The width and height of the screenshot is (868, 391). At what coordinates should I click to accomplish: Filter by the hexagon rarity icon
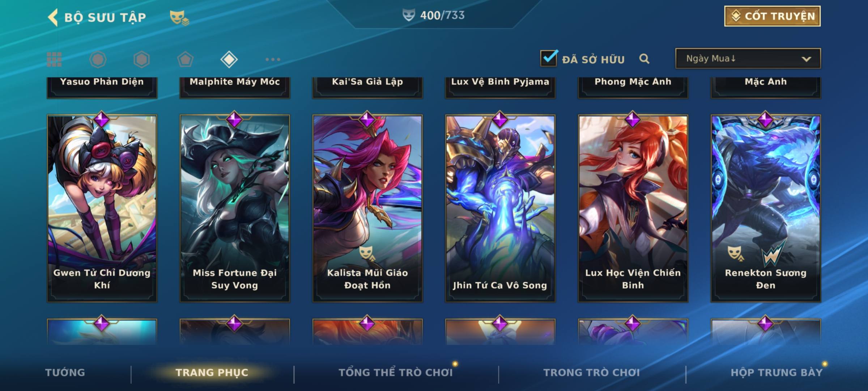tap(141, 59)
